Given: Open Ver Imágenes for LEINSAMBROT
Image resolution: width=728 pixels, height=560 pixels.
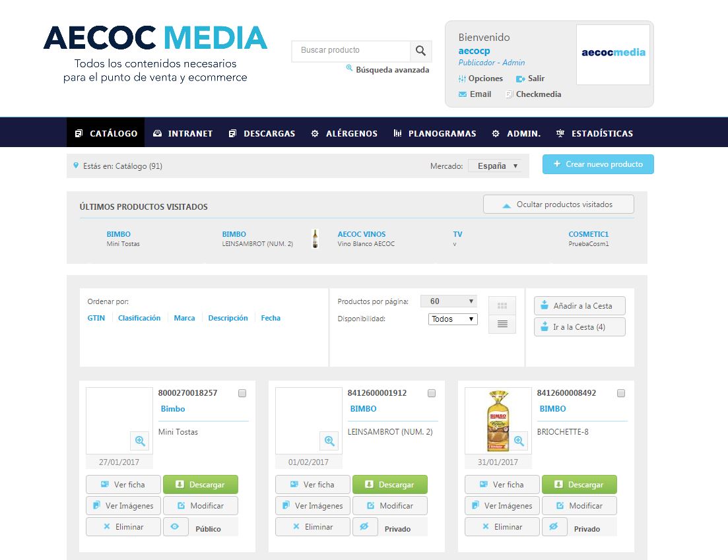Looking at the screenshot, I should click(x=313, y=506).
